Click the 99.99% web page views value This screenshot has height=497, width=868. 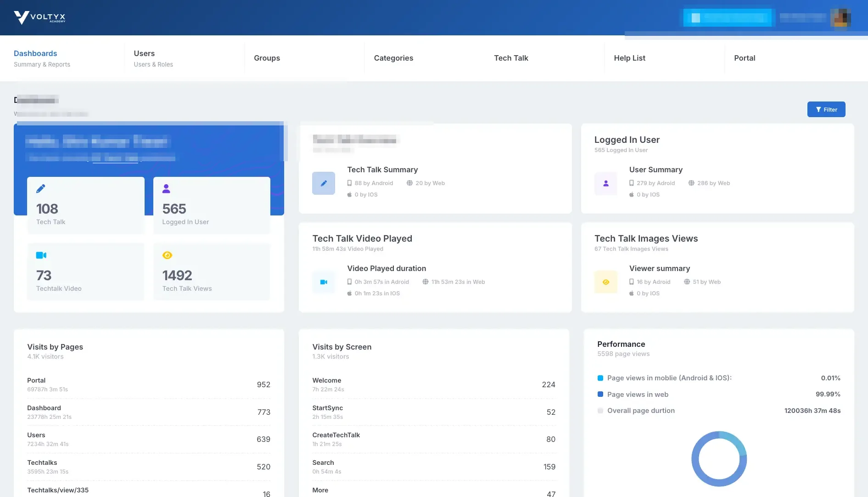[828, 394]
